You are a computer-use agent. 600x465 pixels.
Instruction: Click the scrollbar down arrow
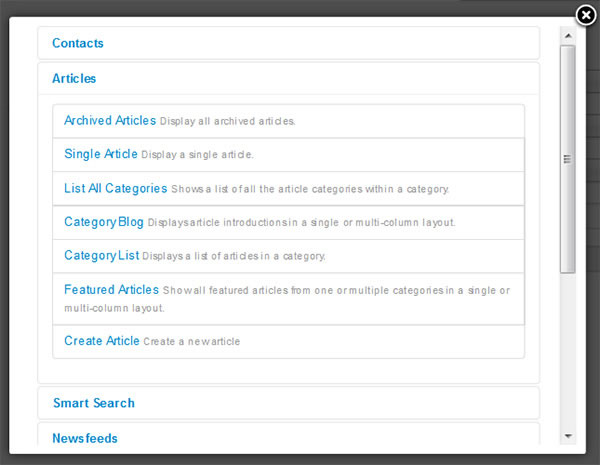pyautogui.click(x=568, y=436)
